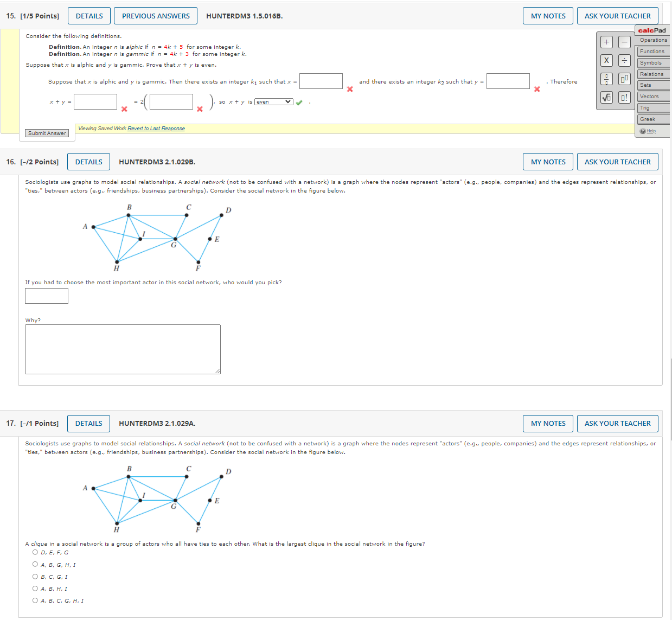The image size is (672, 620).
Task: Select option B, C, G, I
Action: [35, 577]
